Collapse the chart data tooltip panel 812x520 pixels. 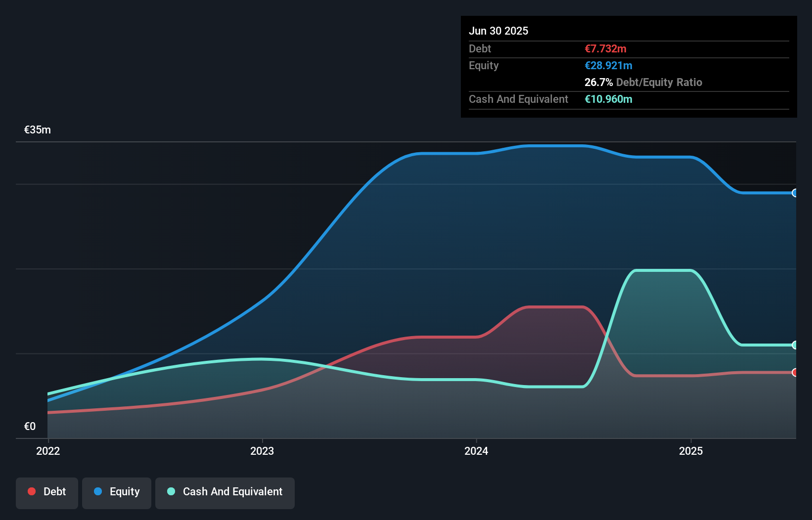[x=629, y=67]
